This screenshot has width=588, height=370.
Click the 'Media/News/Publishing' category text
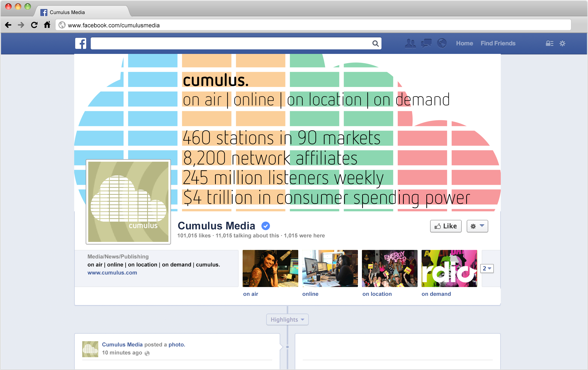click(118, 257)
